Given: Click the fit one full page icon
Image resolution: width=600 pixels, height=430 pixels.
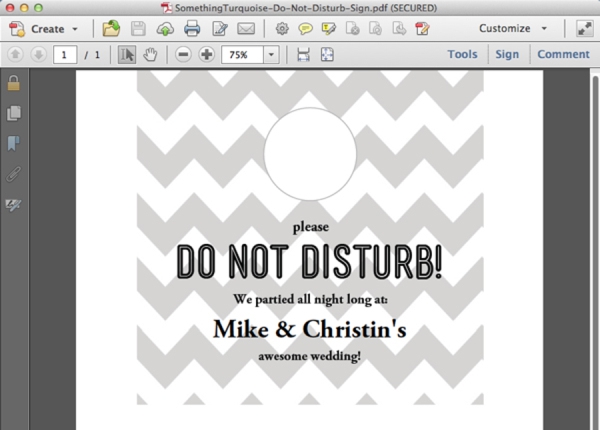Looking at the screenshot, I should pyautogui.click(x=327, y=55).
